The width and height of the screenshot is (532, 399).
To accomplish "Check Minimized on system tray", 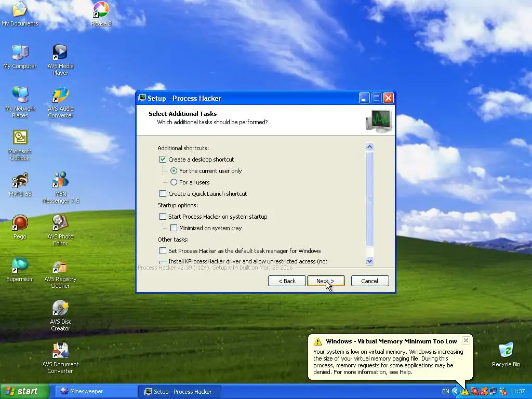I will pyautogui.click(x=174, y=228).
